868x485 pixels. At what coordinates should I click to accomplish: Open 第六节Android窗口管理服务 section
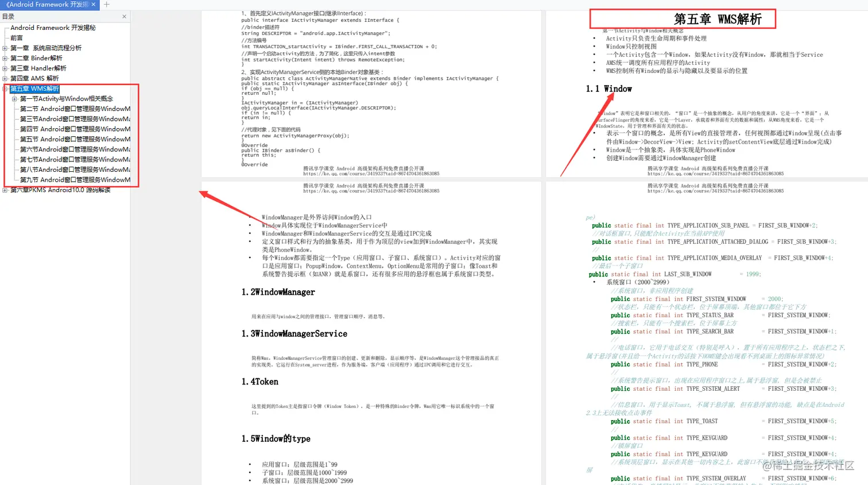coord(75,149)
